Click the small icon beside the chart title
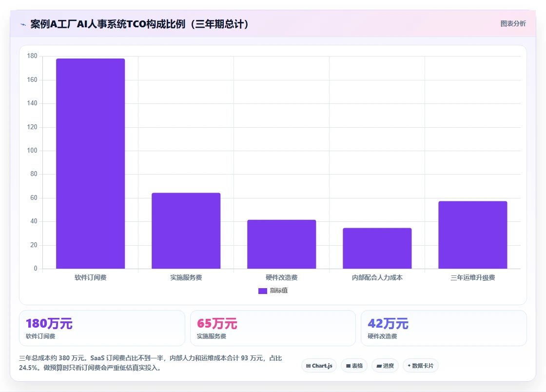 pos(23,24)
